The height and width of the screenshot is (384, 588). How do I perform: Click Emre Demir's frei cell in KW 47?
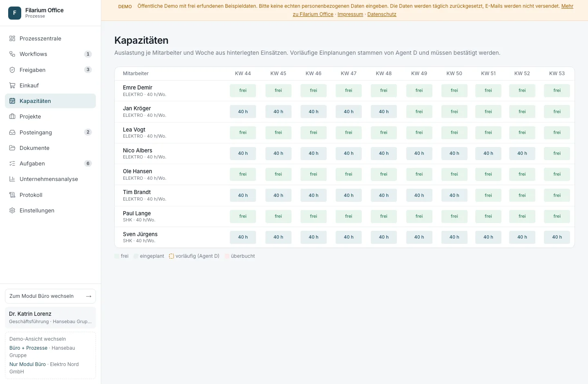pyautogui.click(x=349, y=91)
